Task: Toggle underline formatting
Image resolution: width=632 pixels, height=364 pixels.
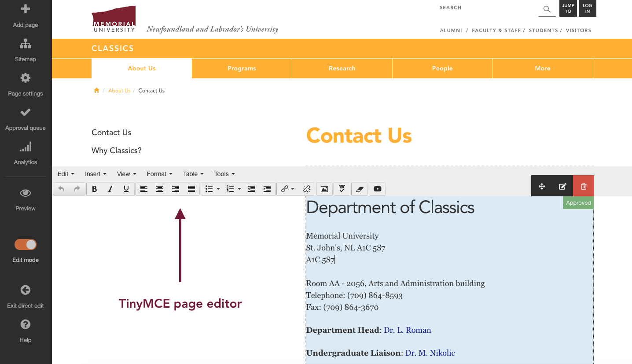Action: click(126, 189)
